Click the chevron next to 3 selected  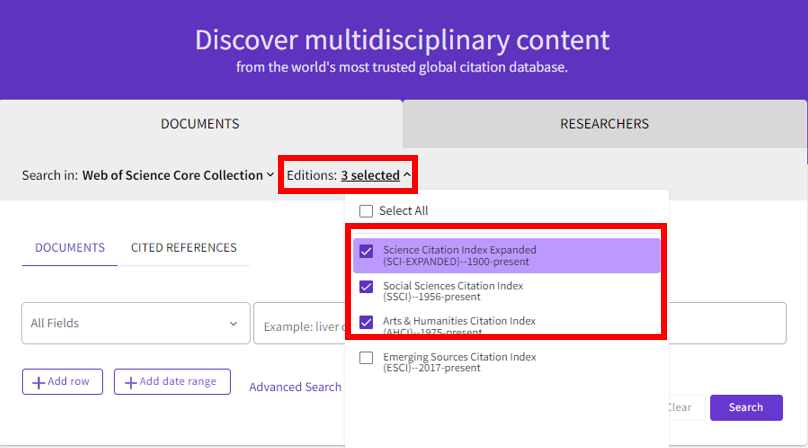[x=407, y=175]
